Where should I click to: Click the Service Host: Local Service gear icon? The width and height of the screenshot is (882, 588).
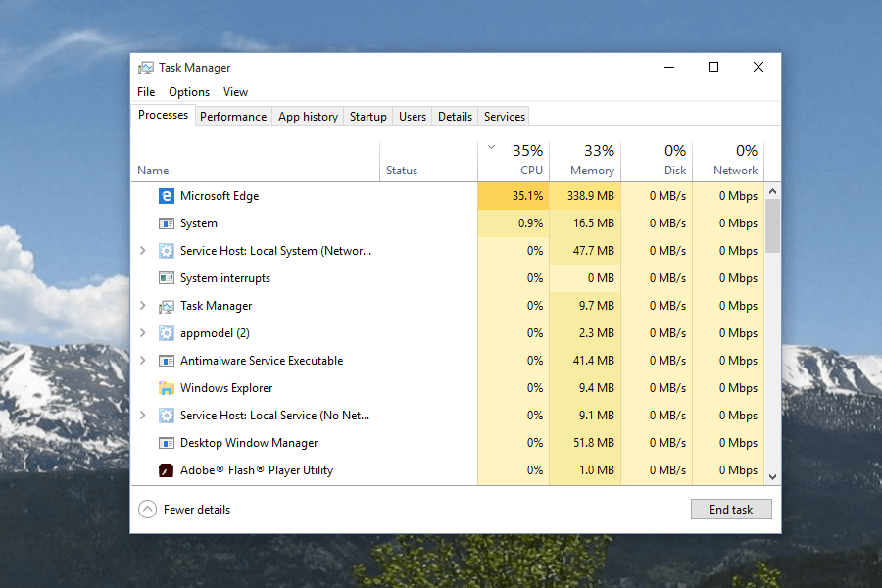(166, 416)
